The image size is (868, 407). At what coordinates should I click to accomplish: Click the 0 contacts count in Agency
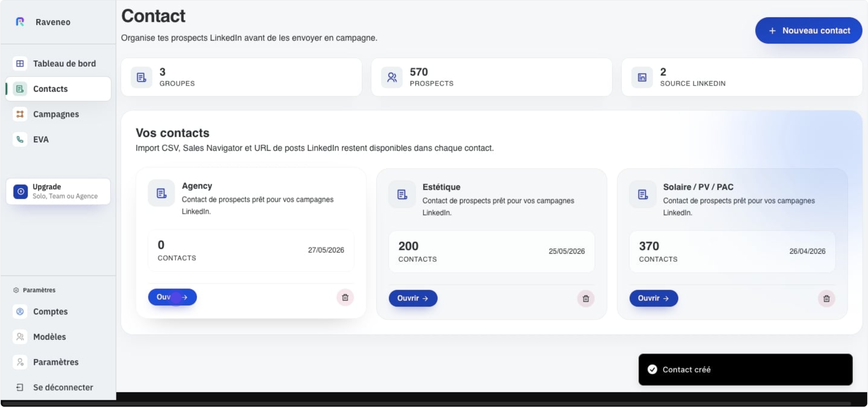[161, 245]
